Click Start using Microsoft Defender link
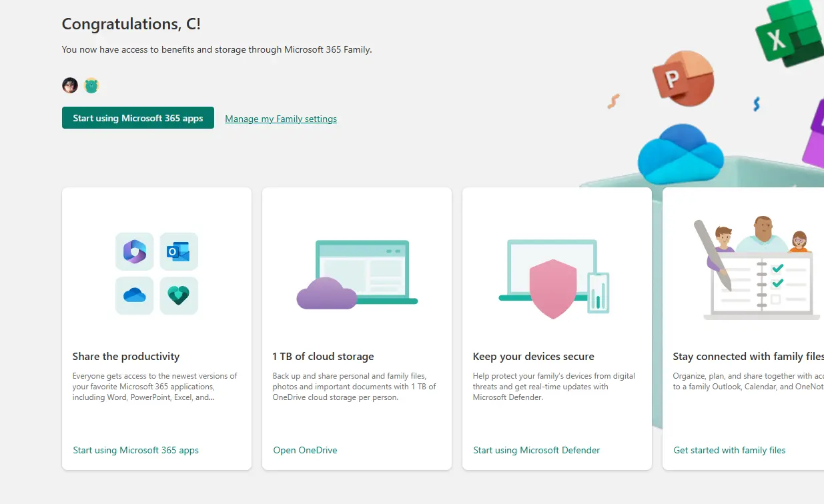 point(536,450)
